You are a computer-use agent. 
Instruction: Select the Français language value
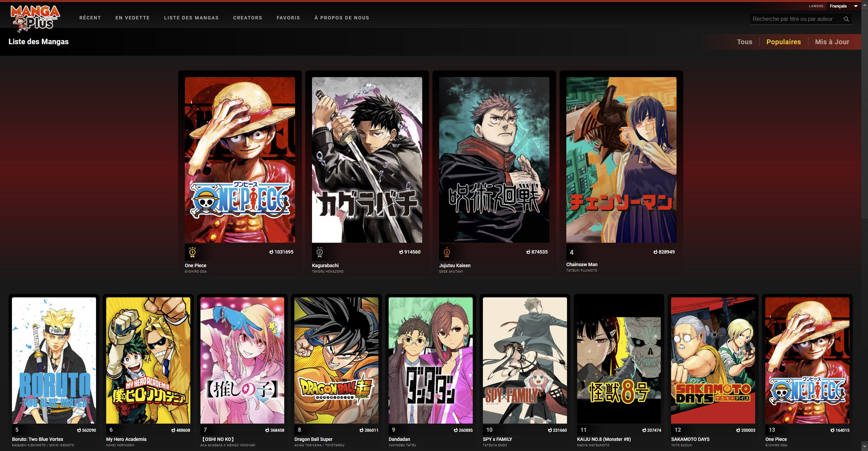pyautogui.click(x=838, y=6)
